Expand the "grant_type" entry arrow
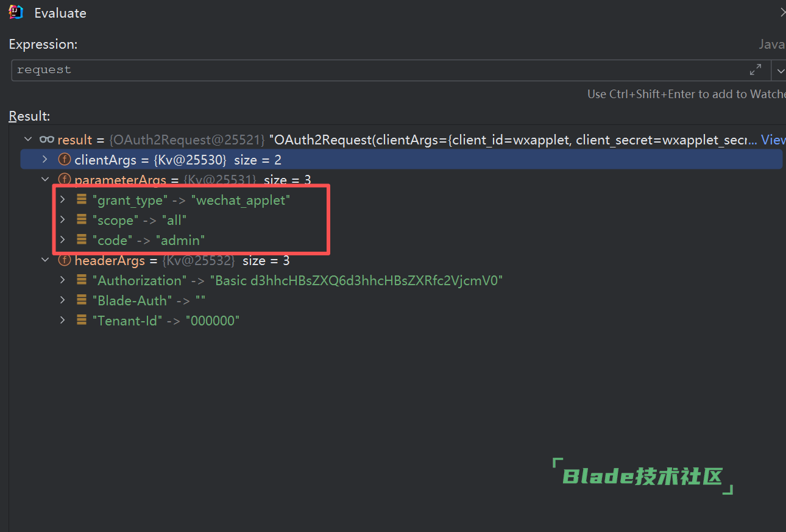Screen dimensions: 786x532 (62, 200)
